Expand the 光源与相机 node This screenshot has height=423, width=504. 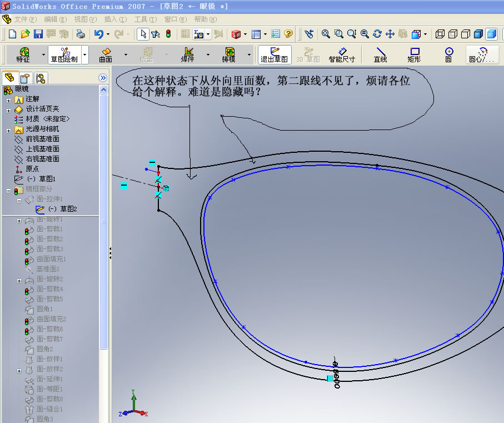[x=9, y=131]
